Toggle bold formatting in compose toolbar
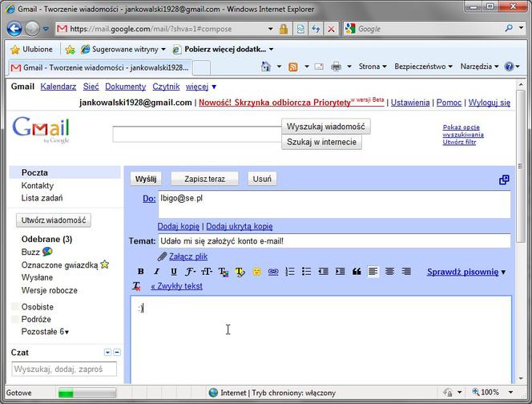Viewport: 532px width, 404px height. pyautogui.click(x=140, y=272)
